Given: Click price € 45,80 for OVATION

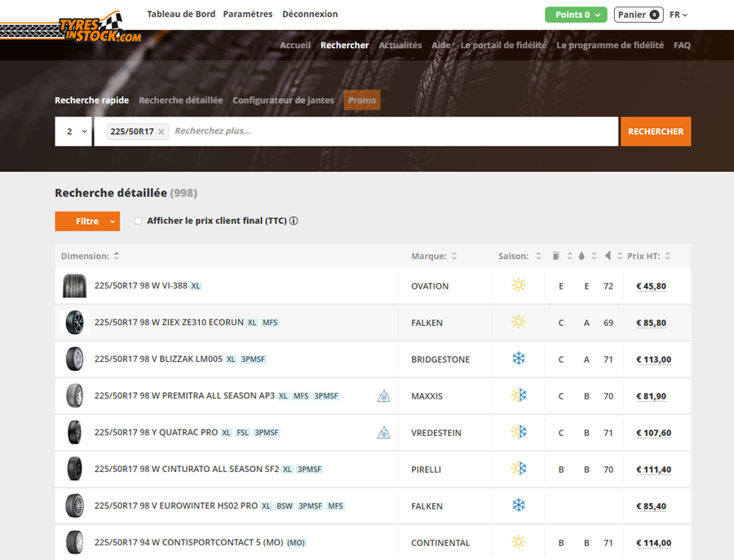Looking at the screenshot, I should (651, 286).
